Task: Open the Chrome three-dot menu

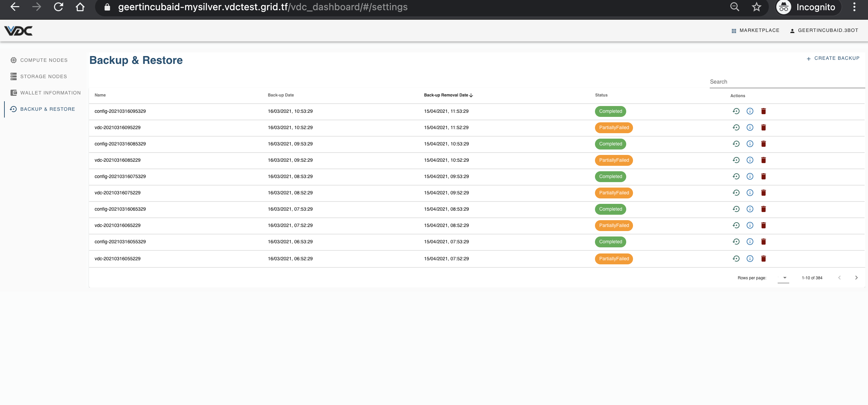Action: (855, 7)
